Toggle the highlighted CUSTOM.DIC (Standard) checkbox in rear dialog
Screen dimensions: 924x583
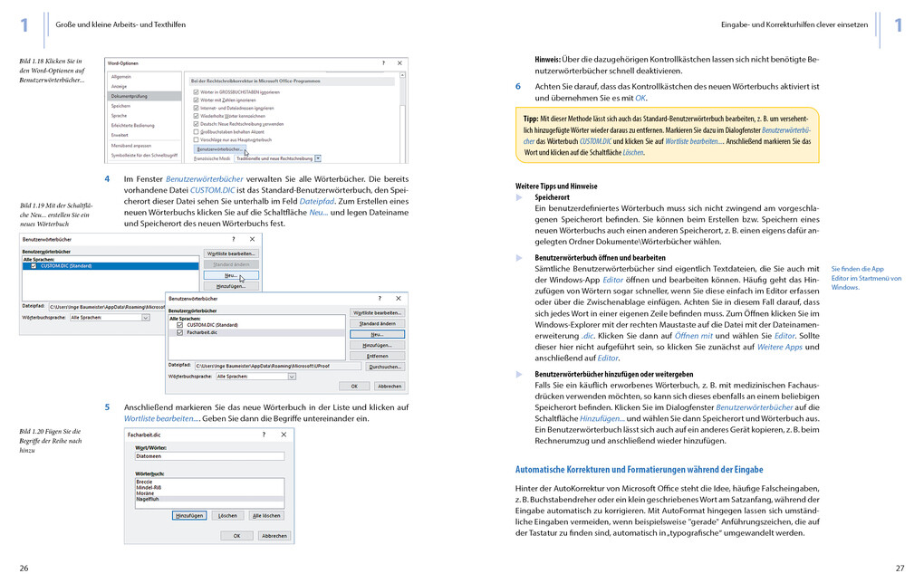pos(34,266)
